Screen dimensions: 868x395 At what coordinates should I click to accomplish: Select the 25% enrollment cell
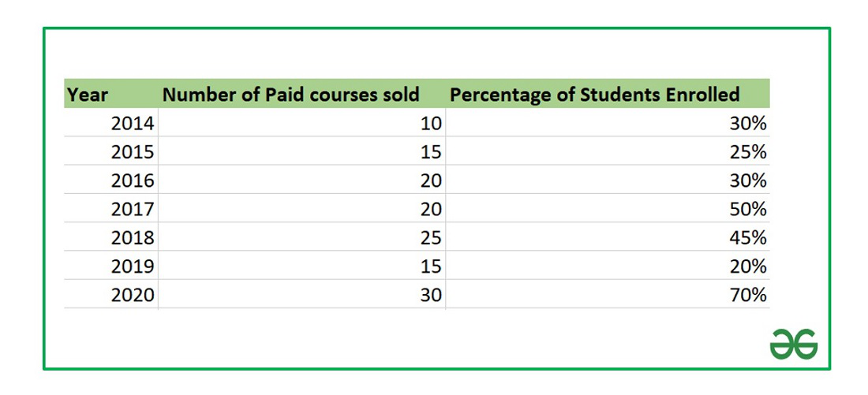click(x=748, y=151)
